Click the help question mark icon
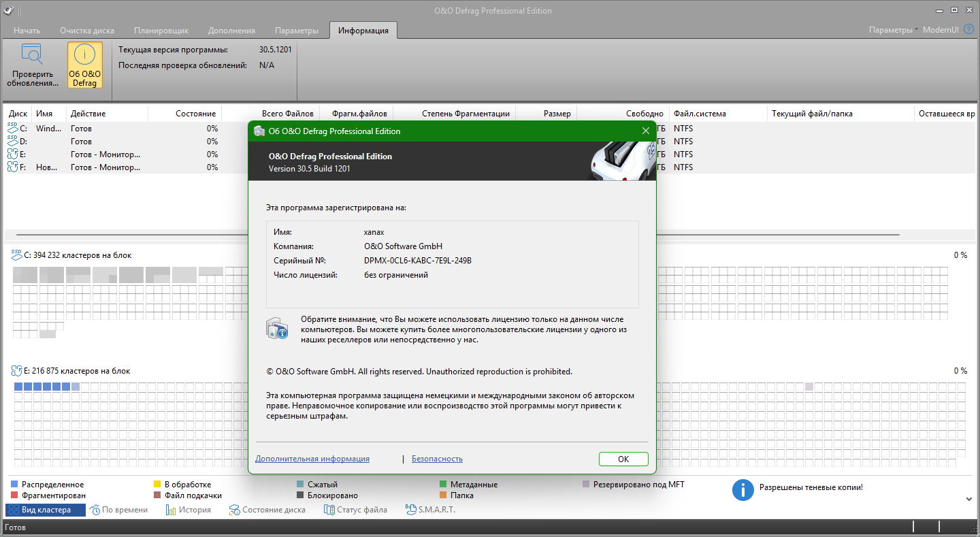The image size is (980, 537). coord(968,30)
